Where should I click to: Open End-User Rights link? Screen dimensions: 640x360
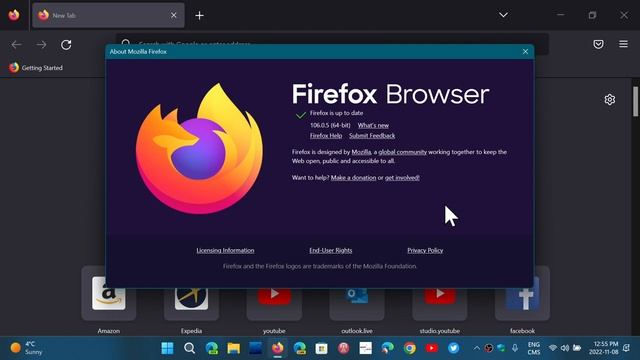[x=331, y=250]
